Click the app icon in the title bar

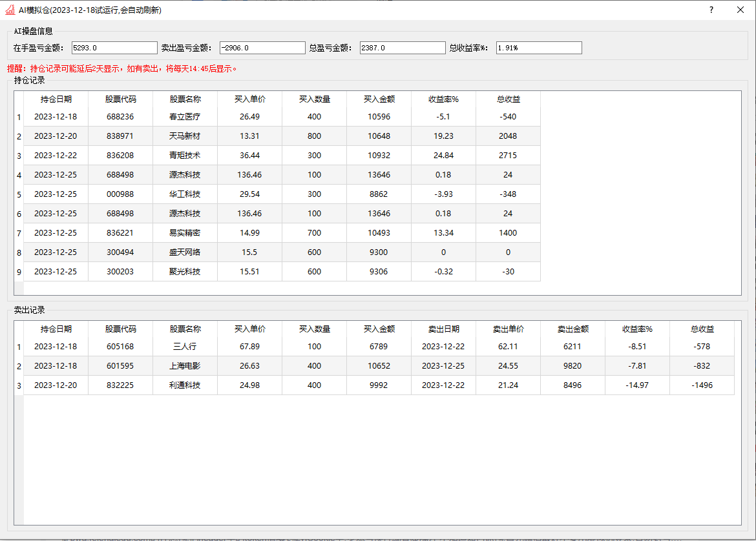[10, 10]
